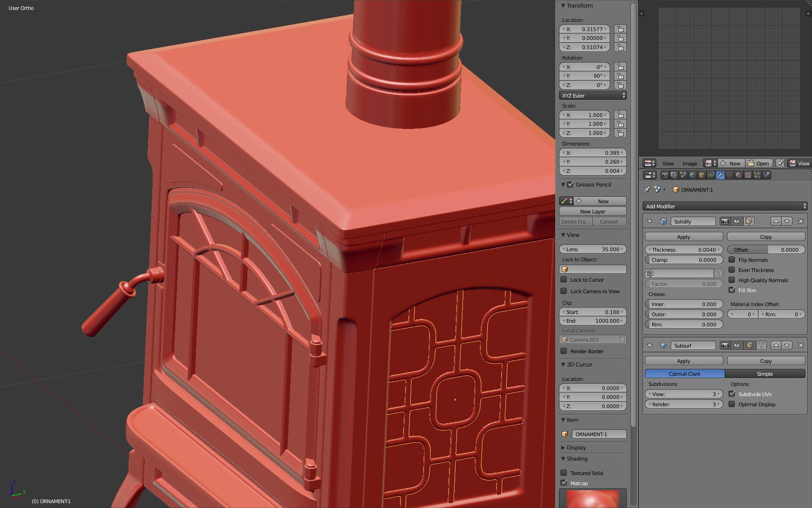Disable Fill Rim checkbox
Image resolution: width=812 pixels, height=508 pixels.
732,290
